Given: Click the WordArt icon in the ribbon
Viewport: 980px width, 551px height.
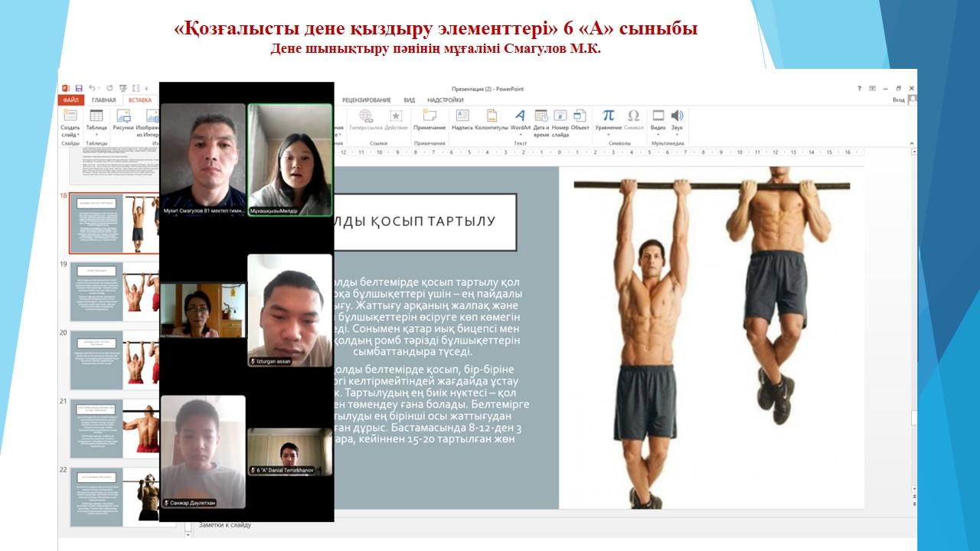Looking at the screenshot, I should [520, 116].
